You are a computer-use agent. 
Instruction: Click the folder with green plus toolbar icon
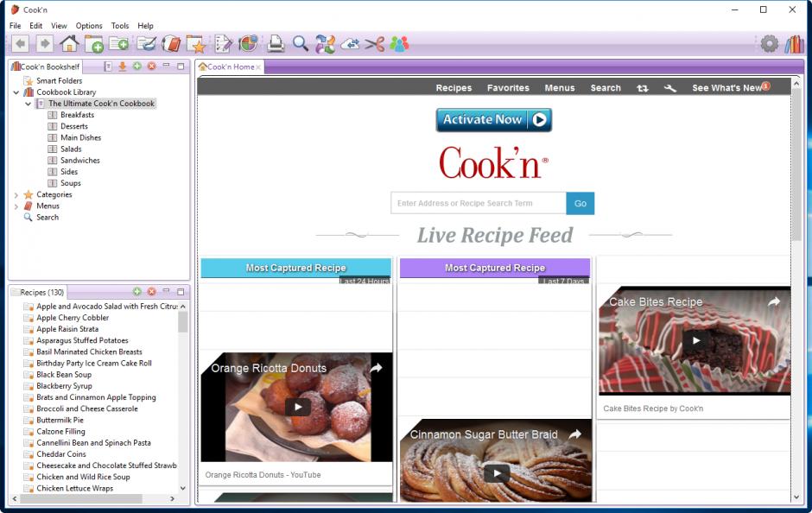(x=94, y=45)
